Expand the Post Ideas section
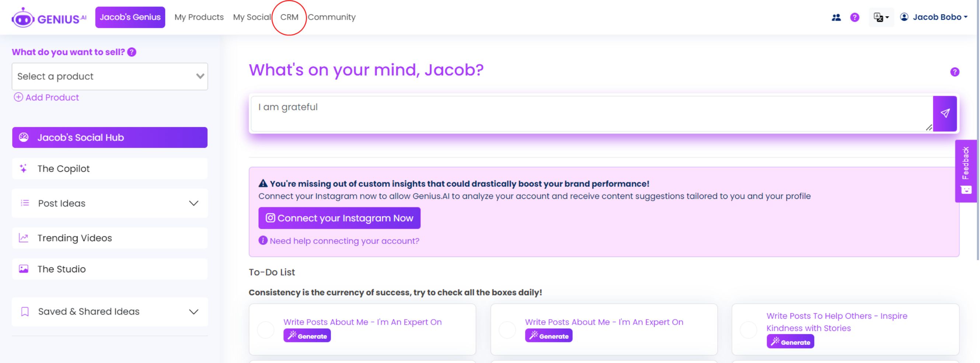The height and width of the screenshot is (363, 980). [110, 203]
